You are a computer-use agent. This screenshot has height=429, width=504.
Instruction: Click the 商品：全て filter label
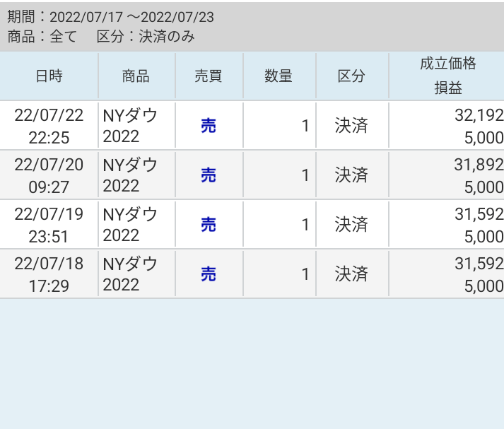click(42, 37)
